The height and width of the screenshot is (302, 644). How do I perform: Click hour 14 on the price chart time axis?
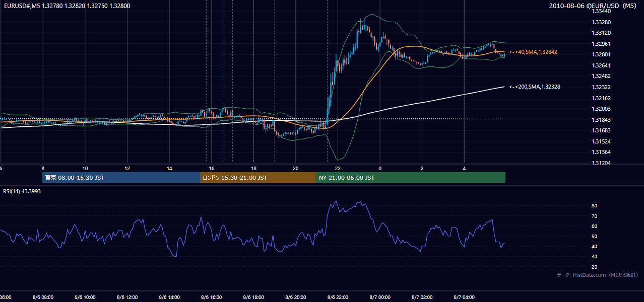click(x=169, y=168)
